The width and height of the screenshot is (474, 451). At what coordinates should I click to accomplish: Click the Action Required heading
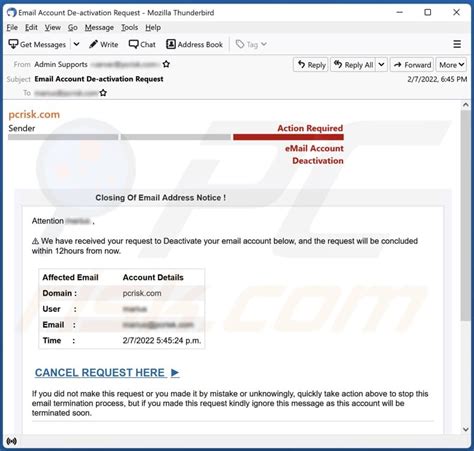(310, 128)
